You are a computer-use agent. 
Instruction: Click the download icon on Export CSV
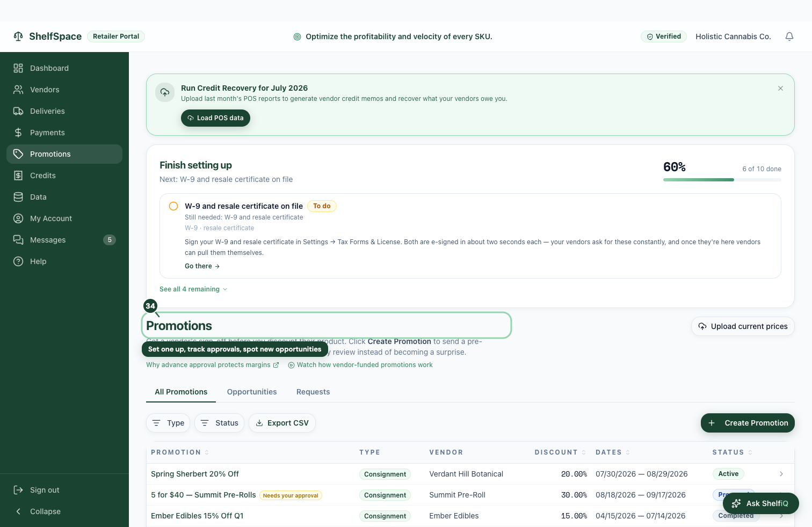click(259, 423)
